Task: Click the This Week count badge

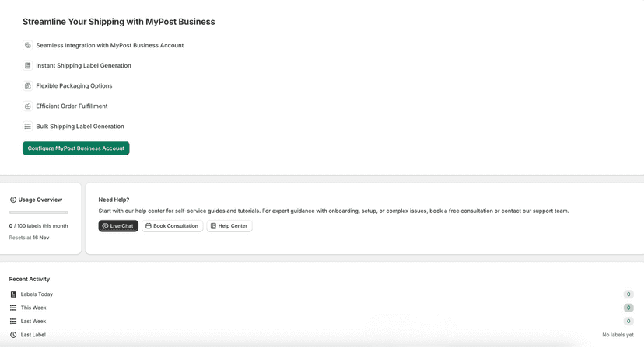Action: [x=628, y=308]
